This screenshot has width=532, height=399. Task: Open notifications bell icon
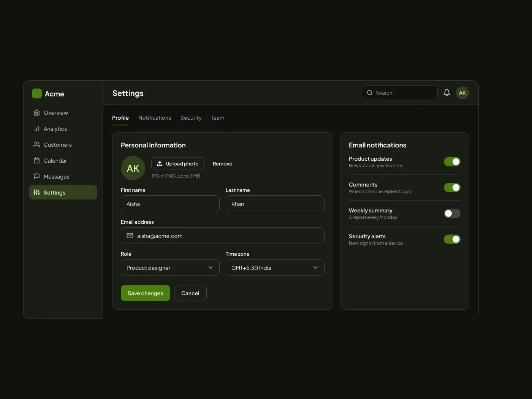tap(447, 93)
